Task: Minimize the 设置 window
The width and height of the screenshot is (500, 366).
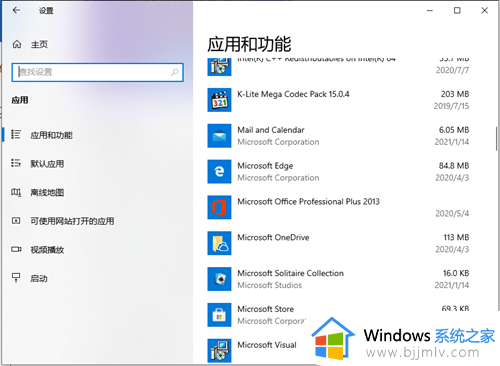Action: click(430, 11)
